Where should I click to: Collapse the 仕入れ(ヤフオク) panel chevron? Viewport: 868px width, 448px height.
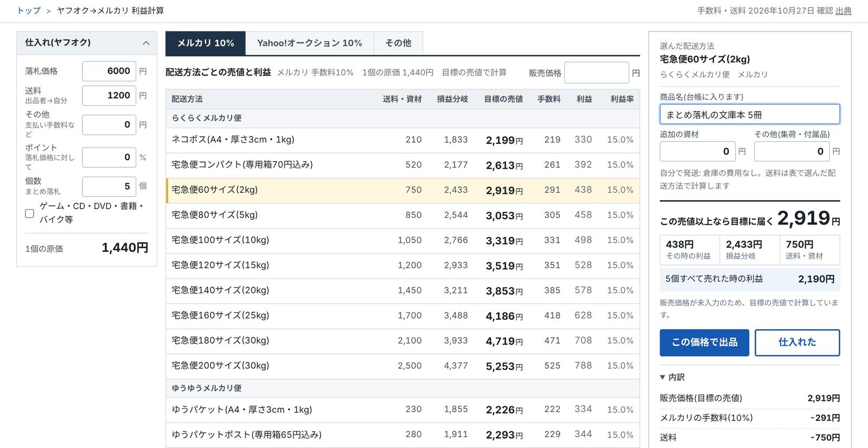(146, 43)
